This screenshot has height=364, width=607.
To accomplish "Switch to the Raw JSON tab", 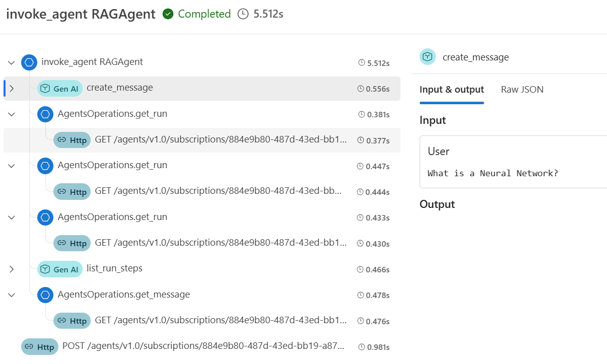I will pos(522,89).
